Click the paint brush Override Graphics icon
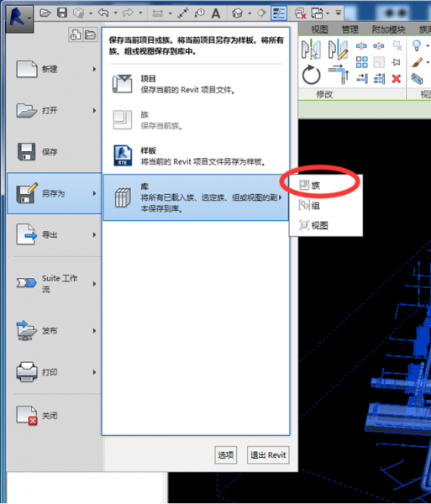 tap(418, 62)
